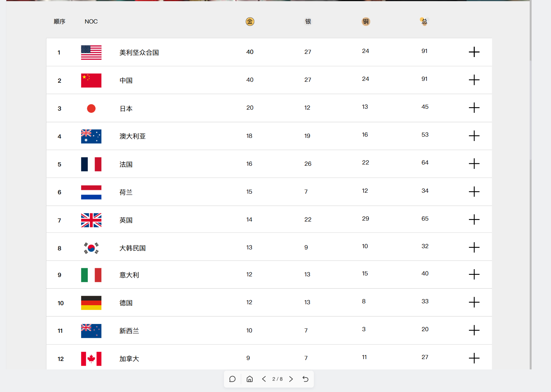551x392 pixels.
Task: Go to home via house icon
Action: point(249,379)
